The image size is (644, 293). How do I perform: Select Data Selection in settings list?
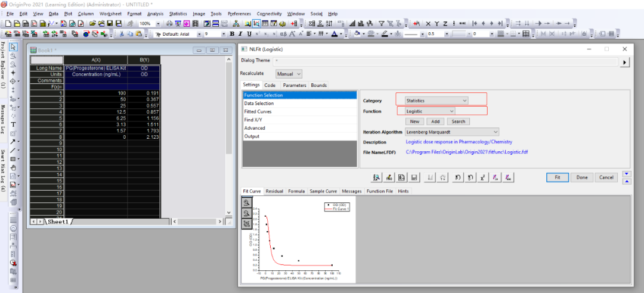point(260,104)
